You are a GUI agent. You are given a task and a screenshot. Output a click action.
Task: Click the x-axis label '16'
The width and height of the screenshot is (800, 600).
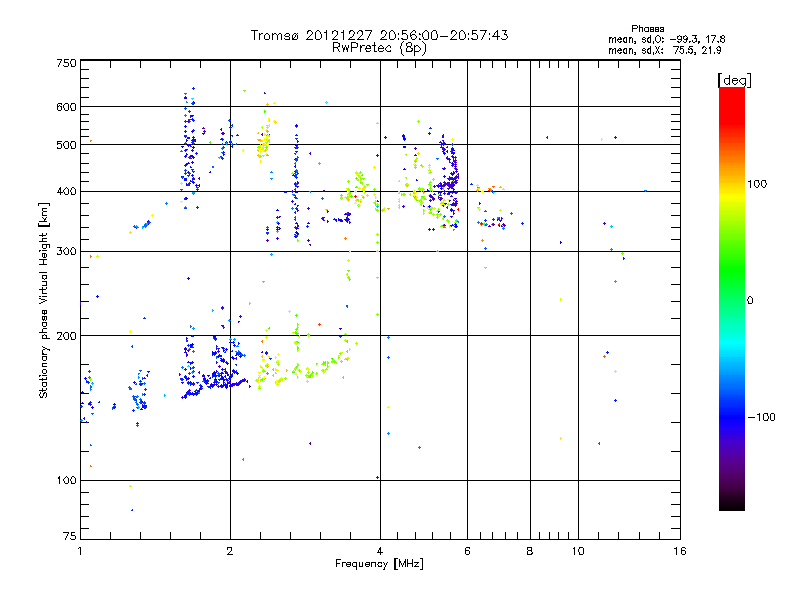click(x=680, y=551)
